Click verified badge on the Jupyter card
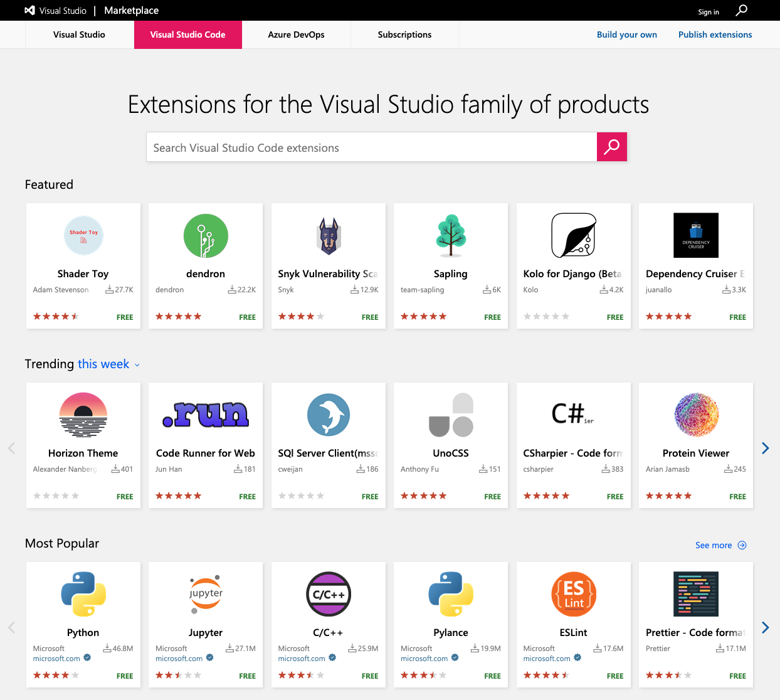Screen dimensions: 780x700 pos(209,657)
